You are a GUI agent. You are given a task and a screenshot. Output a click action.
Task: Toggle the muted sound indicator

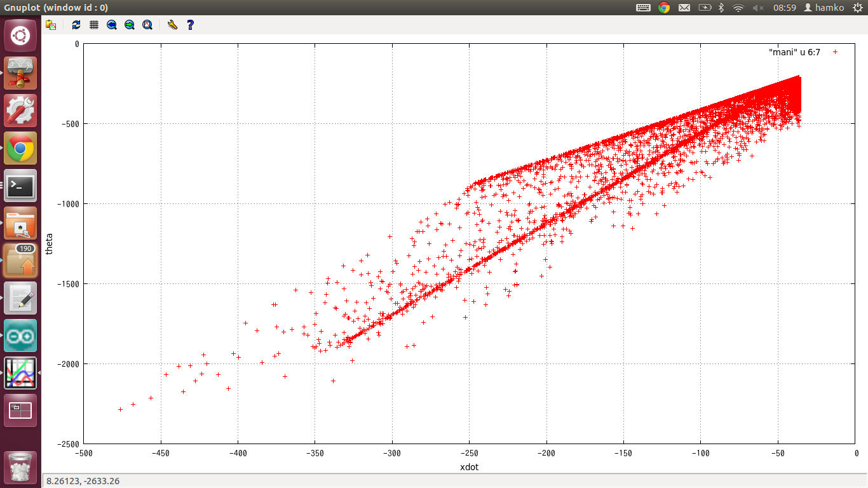pos(758,8)
